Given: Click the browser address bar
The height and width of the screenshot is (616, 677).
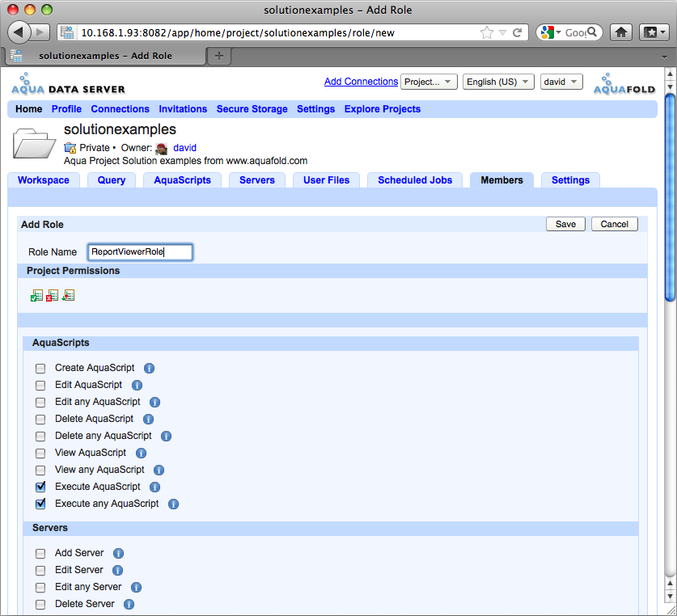Looking at the screenshot, I should (x=277, y=32).
